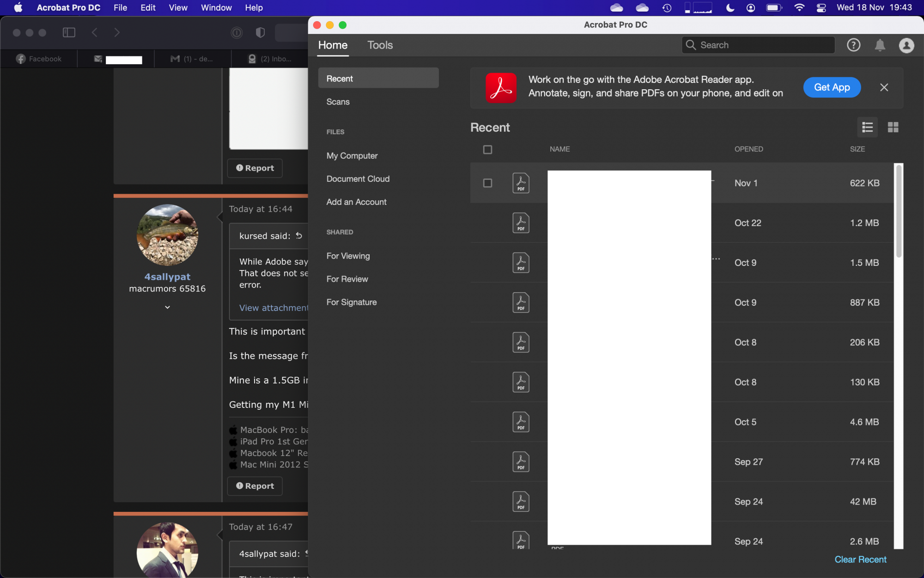The image size is (924, 578).
Task: Open macOS Control Center in menu bar
Action: coord(821,7)
